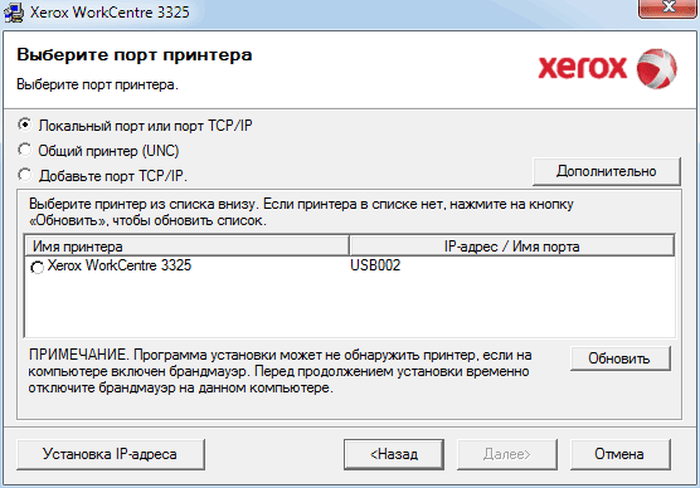Click the Xerox logo sphere
700x488 pixels.
(x=656, y=69)
